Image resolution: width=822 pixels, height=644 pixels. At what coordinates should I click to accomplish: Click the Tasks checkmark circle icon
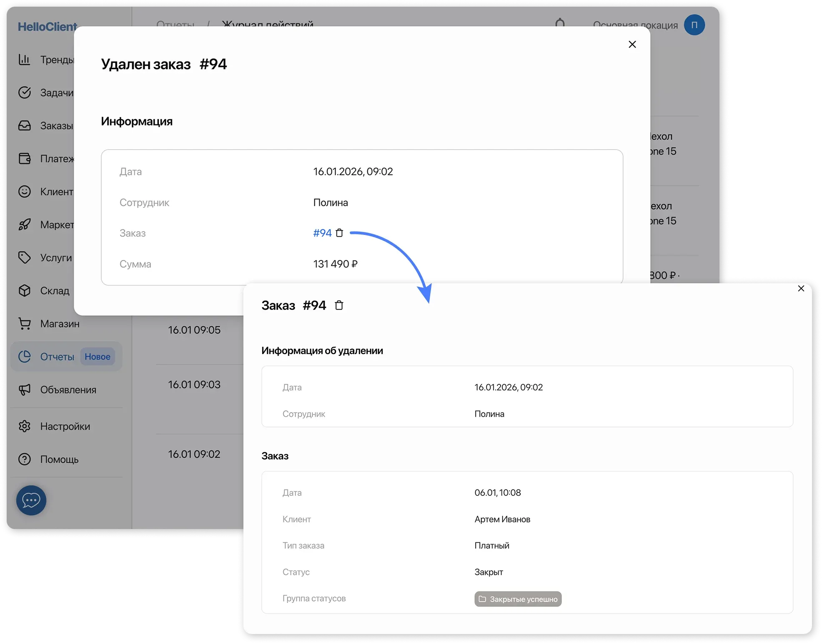coord(25,92)
